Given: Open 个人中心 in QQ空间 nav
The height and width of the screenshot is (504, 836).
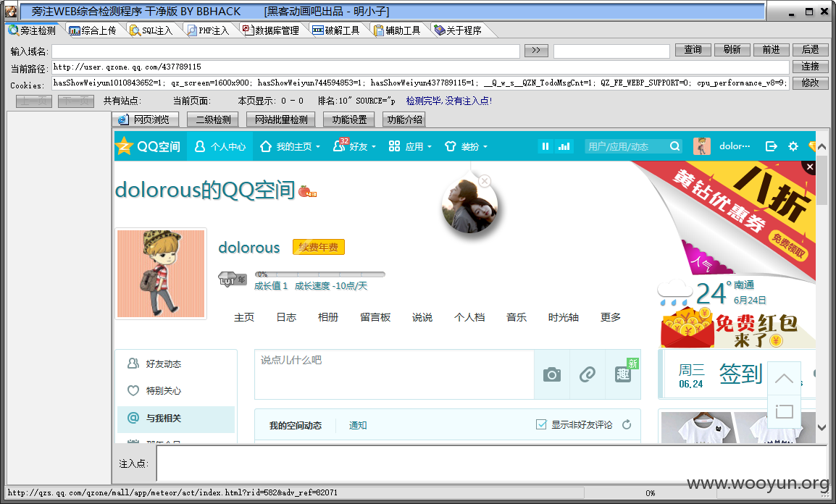Looking at the screenshot, I should click(220, 146).
